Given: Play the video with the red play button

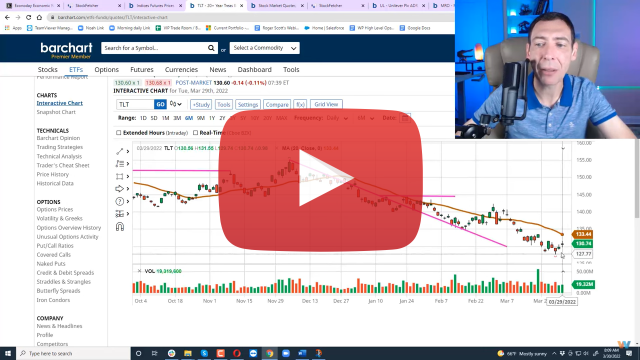Looking at the screenshot, I should tap(320, 179).
